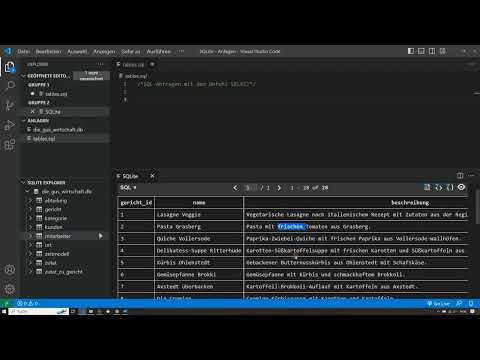Open notifications bell in the status bar
Screen dimensions: 480x360
471,303
